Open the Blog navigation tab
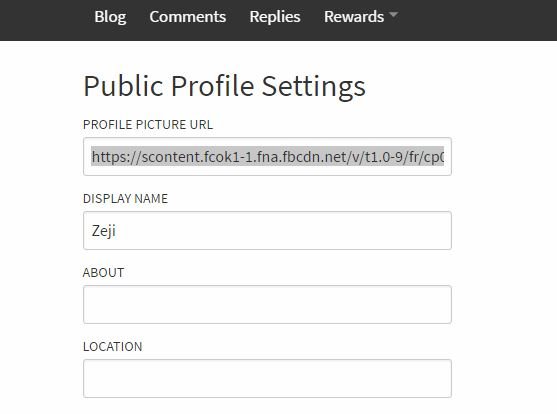This screenshot has width=557, height=414. pyautogui.click(x=110, y=17)
